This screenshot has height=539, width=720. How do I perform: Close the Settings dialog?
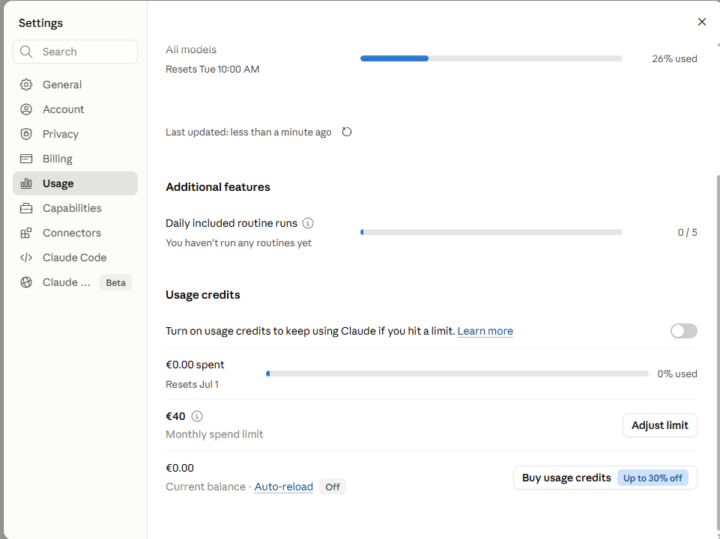702,22
